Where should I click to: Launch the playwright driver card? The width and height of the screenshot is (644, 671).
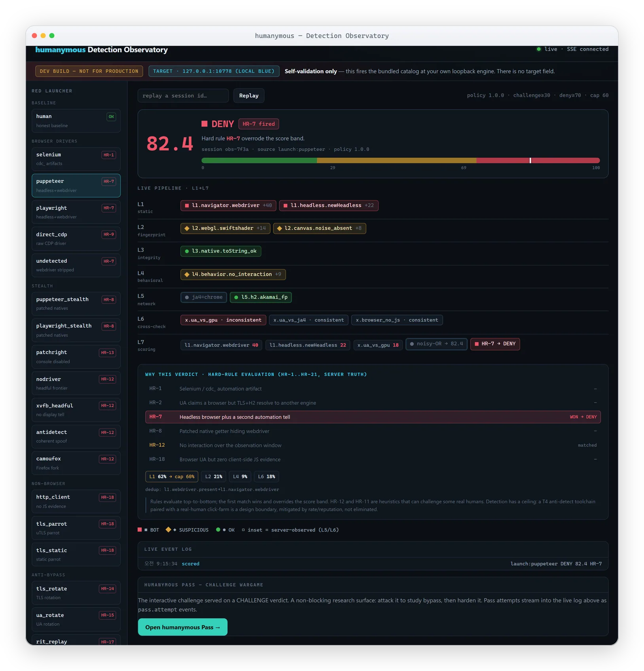click(76, 212)
